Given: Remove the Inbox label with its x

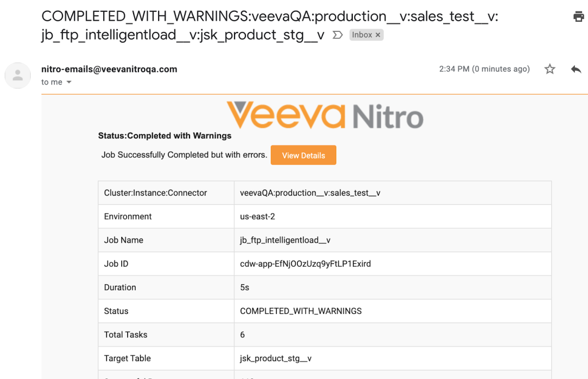Looking at the screenshot, I should (378, 35).
